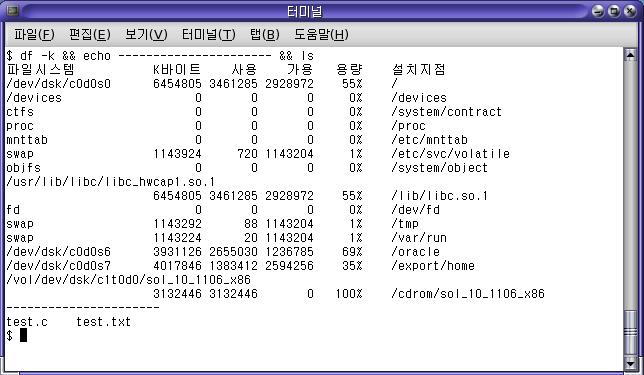Click the 2594256 available value
Screen dimensions: 644x375
point(289,265)
